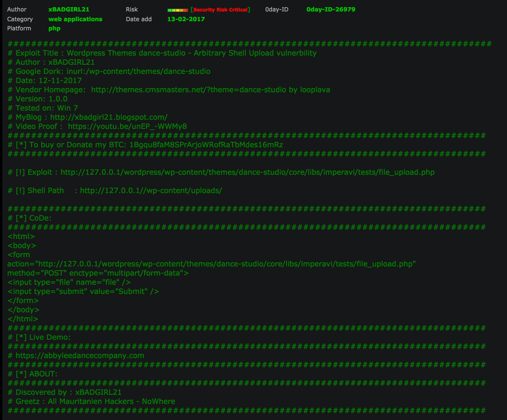The width and height of the screenshot is (507, 420).
Task: Click the 0day-ID-26979 identifier
Action: click(331, 9)
